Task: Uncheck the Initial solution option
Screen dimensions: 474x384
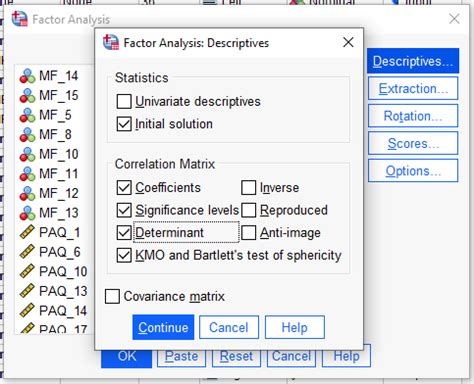Action: pyautogui.click(x=124, y=124)
